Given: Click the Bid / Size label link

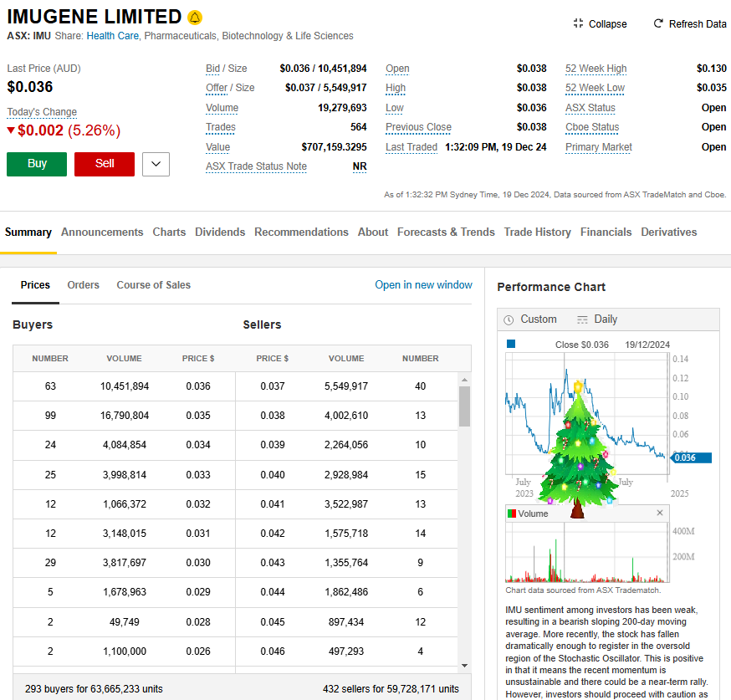Looking at the screenshot, I should click(x=227, y=69).
